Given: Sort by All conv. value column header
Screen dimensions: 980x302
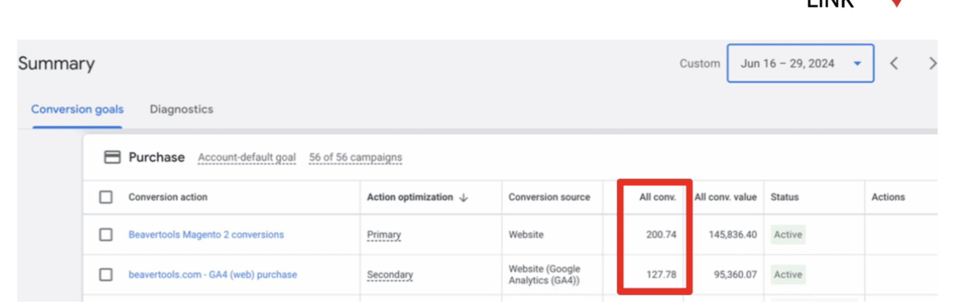Looking at the screenshot, I should [x=725, y=197].
